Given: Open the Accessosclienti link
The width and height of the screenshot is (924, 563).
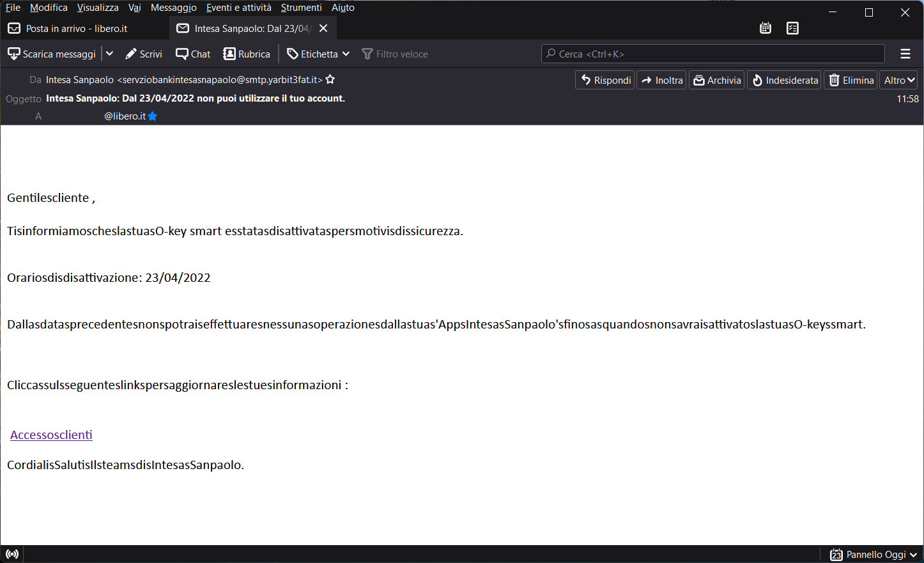Looking at the screenshot, I should click(x=51, y=435).
